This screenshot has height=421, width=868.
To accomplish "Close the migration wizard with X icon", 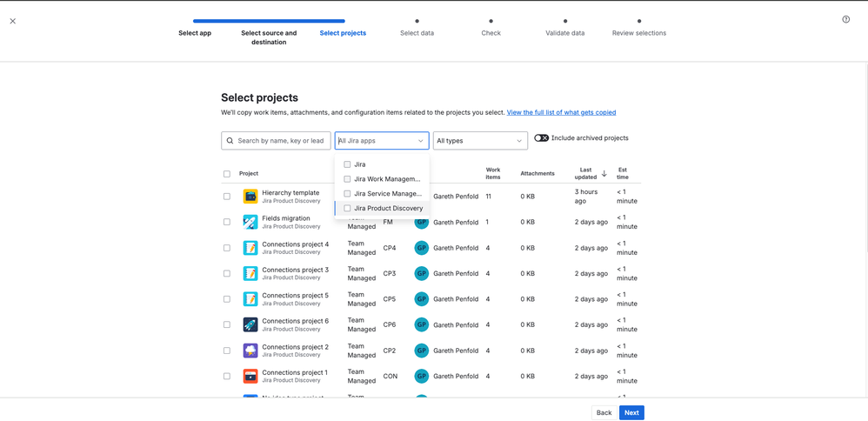I will point(13,21).
